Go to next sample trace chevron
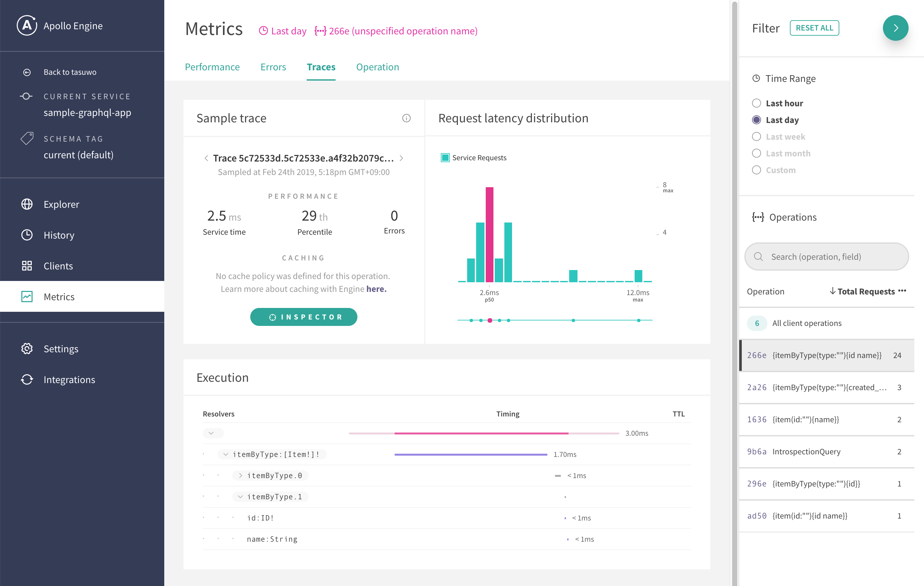 [x=401, y=158]
